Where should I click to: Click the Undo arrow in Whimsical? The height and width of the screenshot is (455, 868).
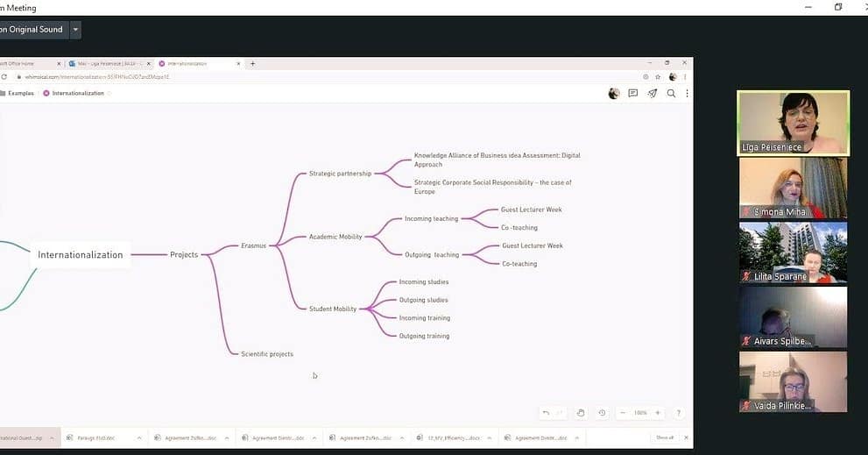point(546,413)
